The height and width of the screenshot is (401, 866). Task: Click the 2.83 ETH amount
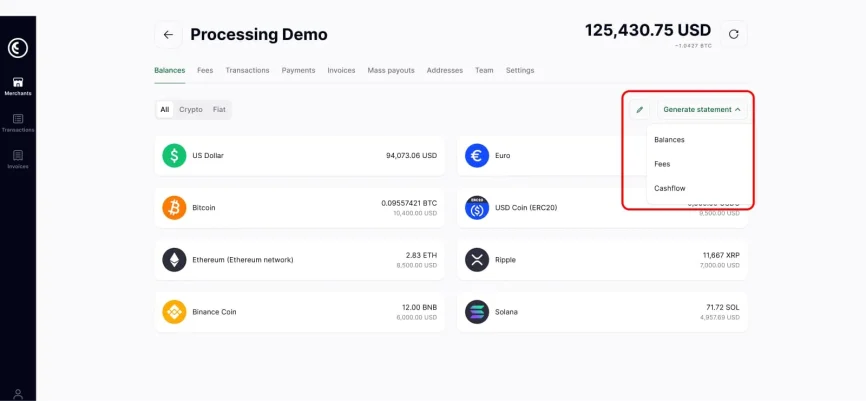(421, 255)
